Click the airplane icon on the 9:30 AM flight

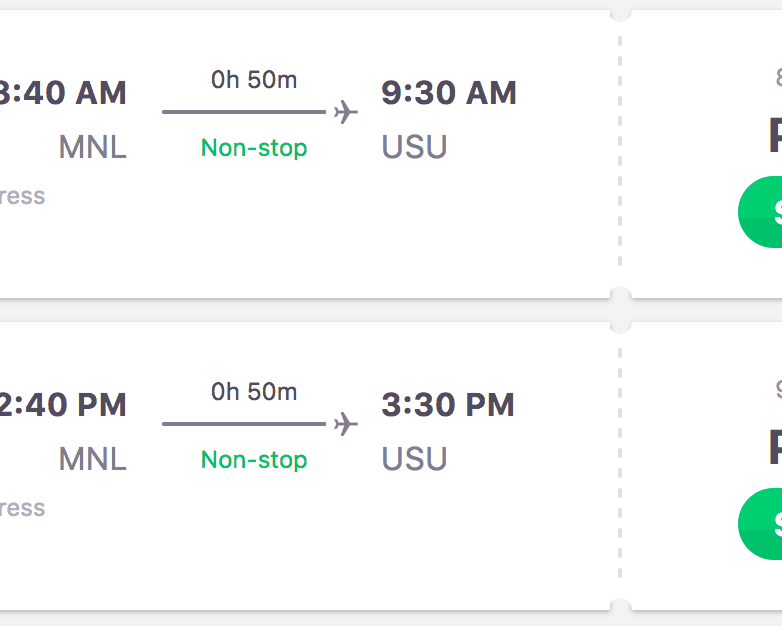(346, 112)
